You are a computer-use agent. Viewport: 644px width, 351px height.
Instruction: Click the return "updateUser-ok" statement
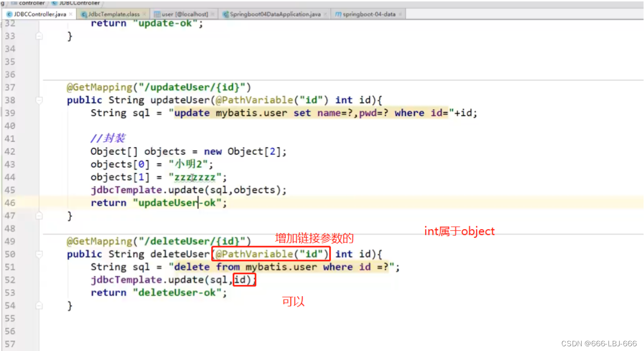coord(159,203)
